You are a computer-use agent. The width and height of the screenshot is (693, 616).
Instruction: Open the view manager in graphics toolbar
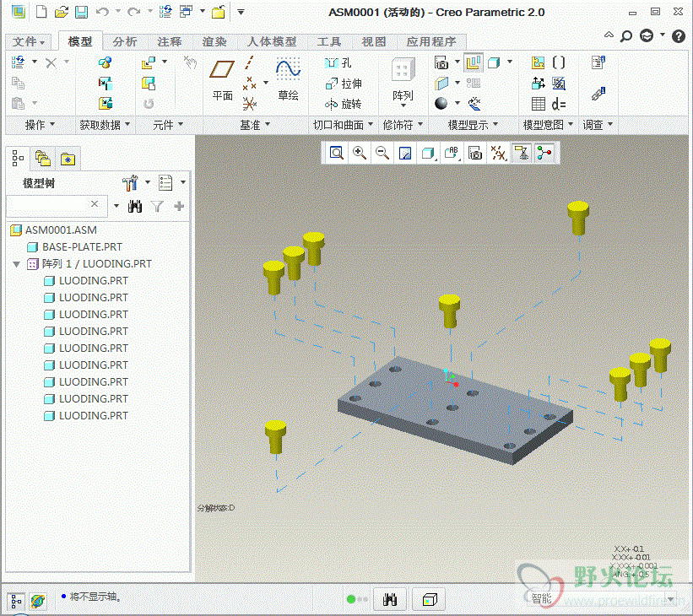point(475,153)
